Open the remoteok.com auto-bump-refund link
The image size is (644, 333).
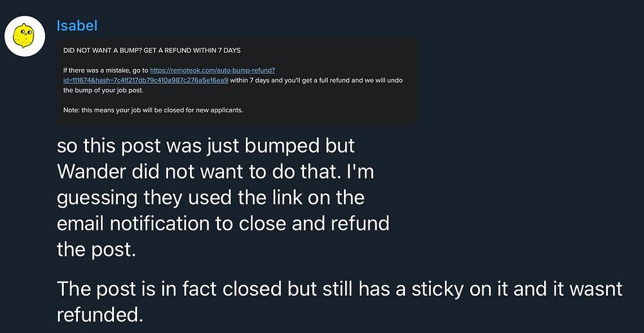click(x=213, y=69)
